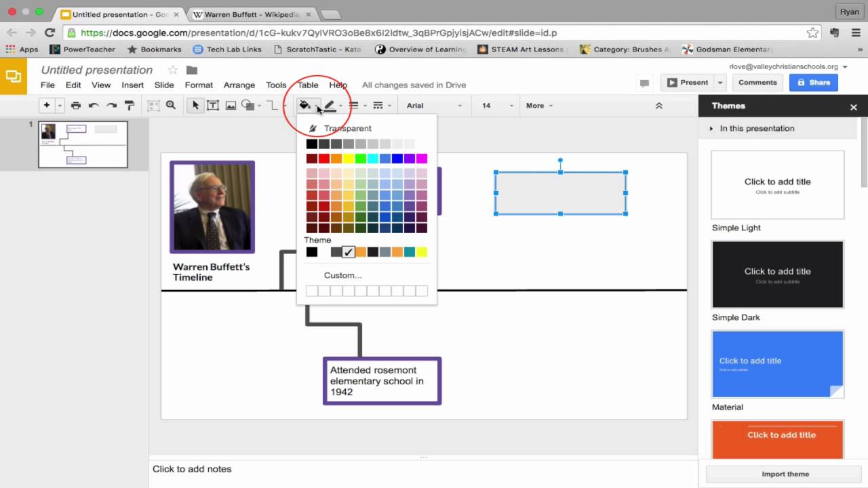Open the Present options dropdown arrow
The image size is (868, 488).
tap(720, 83)
